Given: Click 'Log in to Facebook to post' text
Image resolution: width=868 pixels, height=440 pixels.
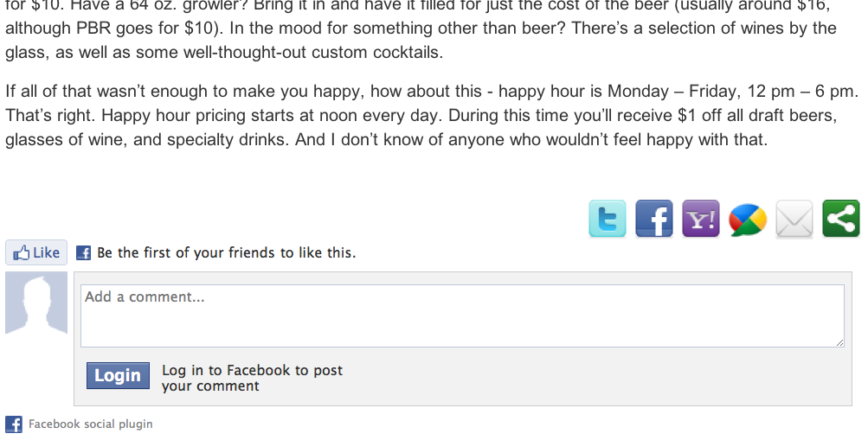Looking at the screenshot, I should [x=252, y=370].
